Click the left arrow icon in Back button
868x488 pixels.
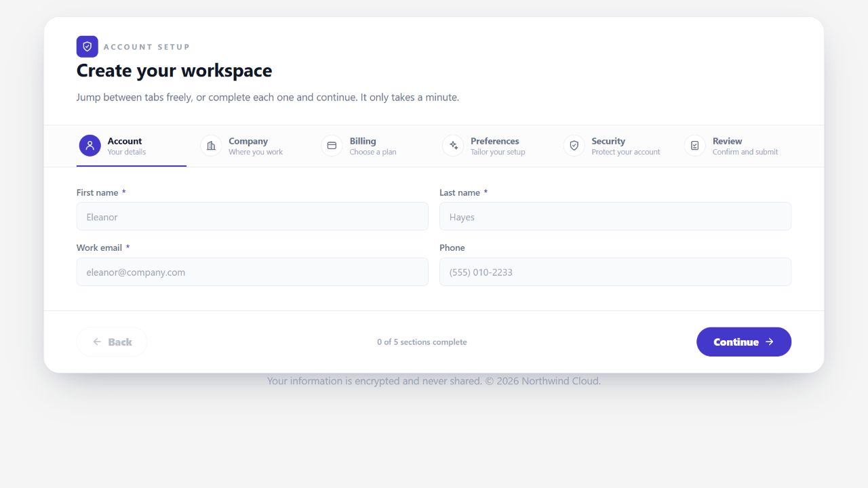point(97,342)
